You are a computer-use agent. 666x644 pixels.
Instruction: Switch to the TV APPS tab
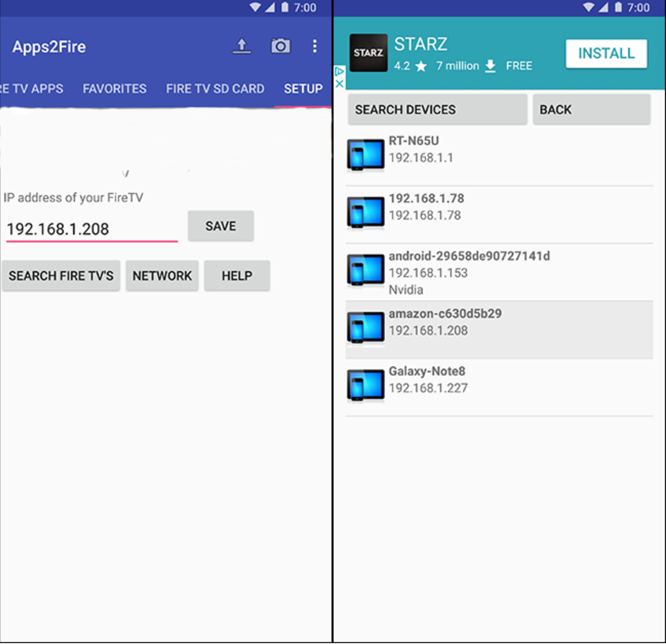click(x=31, y=89)
